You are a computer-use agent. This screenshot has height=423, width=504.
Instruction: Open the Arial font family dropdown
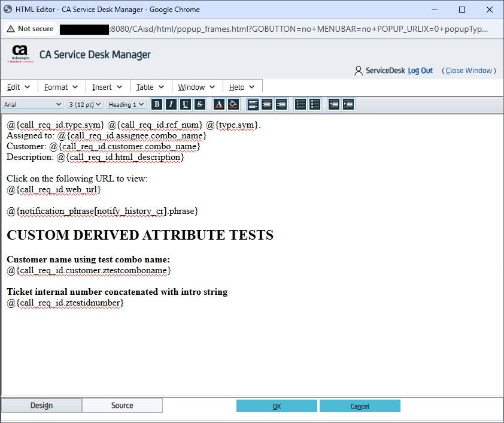coord(32,104)
